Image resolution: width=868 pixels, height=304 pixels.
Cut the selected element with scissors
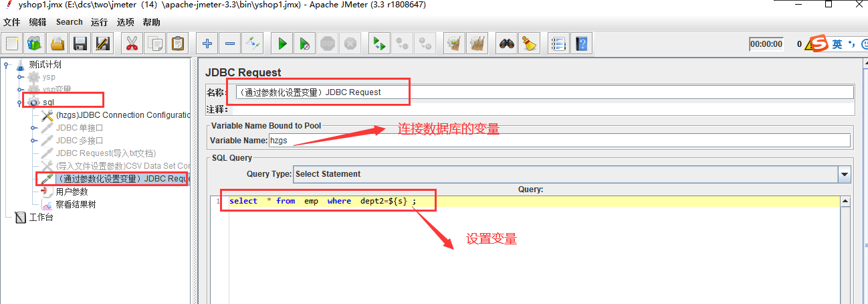point(132,44)
